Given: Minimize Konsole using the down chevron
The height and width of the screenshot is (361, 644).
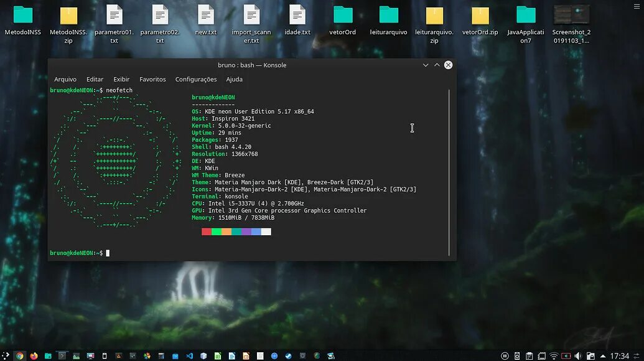Looking at the screenshot, I should tap(426, 65).
